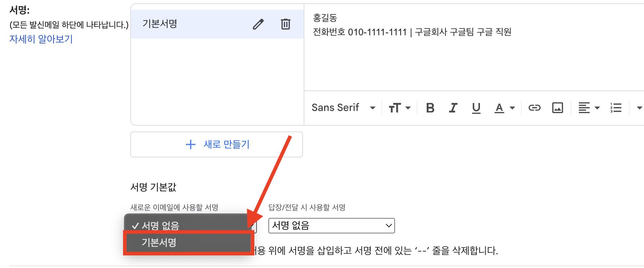
Task: Insert an image into the signature
Action: click(557, 107)
